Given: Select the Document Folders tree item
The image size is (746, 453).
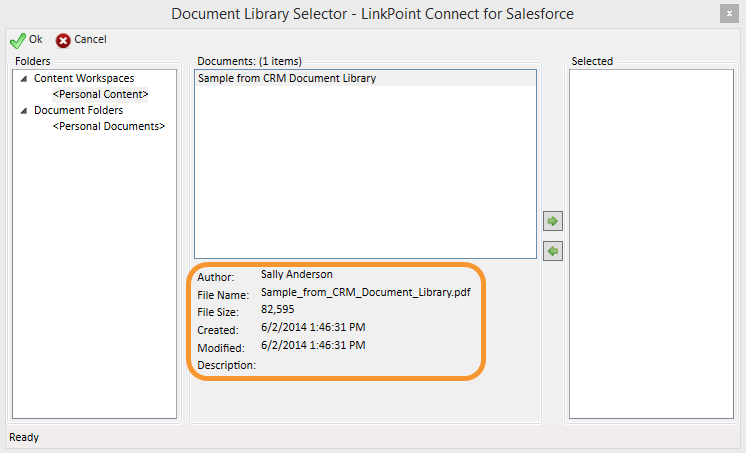Looking at the screenshot, I should [x=79, y=110].
